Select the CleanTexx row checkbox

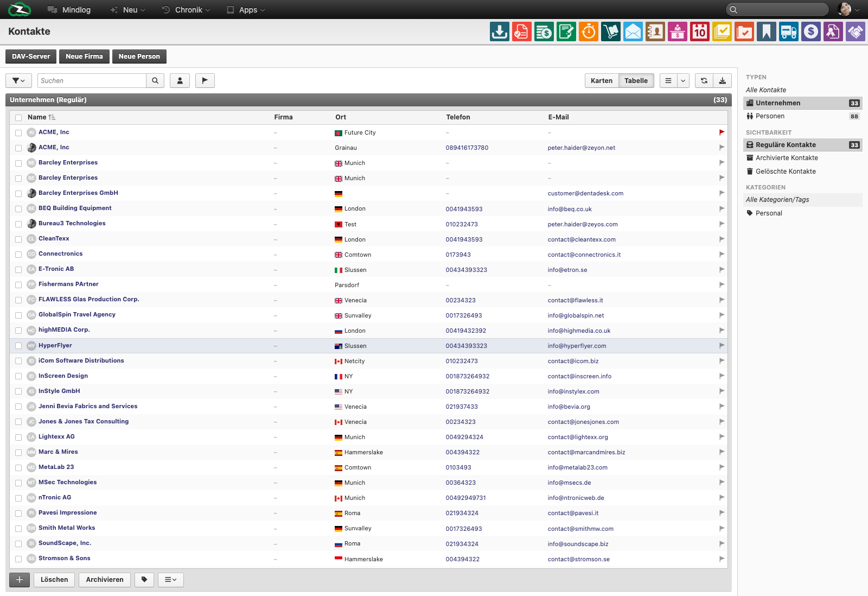click(x=18, y=239)
